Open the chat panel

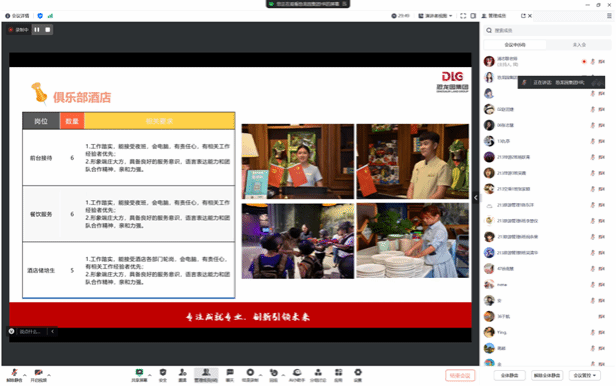coord(230,375)
